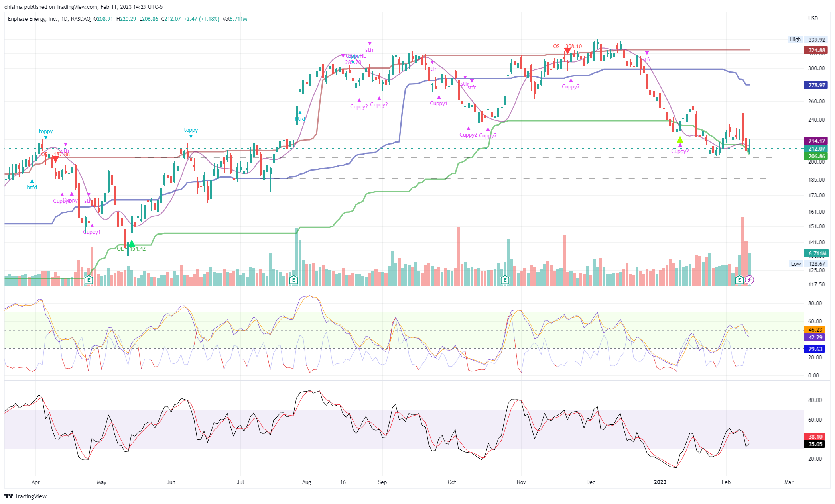Viewport: 835px width, 504px height.
Task: Click the June toppy marker label
Action: click(191, 130)
